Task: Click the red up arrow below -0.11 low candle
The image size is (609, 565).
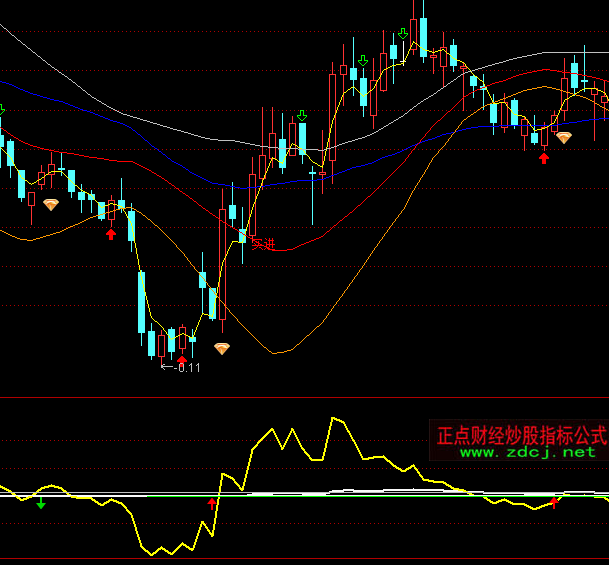Action: click(182, 358)
